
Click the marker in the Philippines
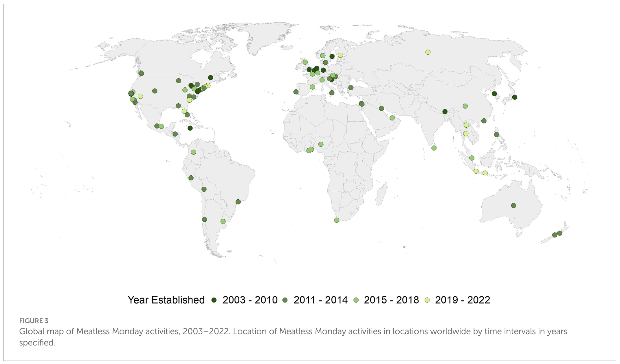497,135
